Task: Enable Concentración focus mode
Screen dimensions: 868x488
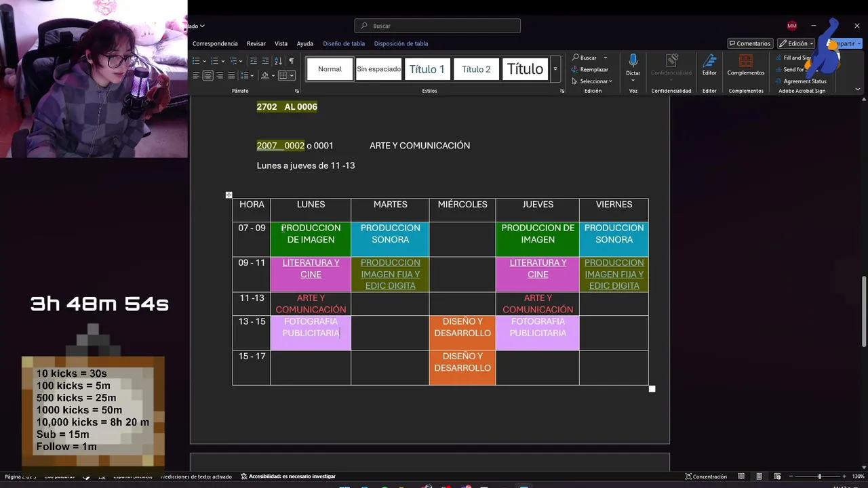Action: tap(705, 476)
